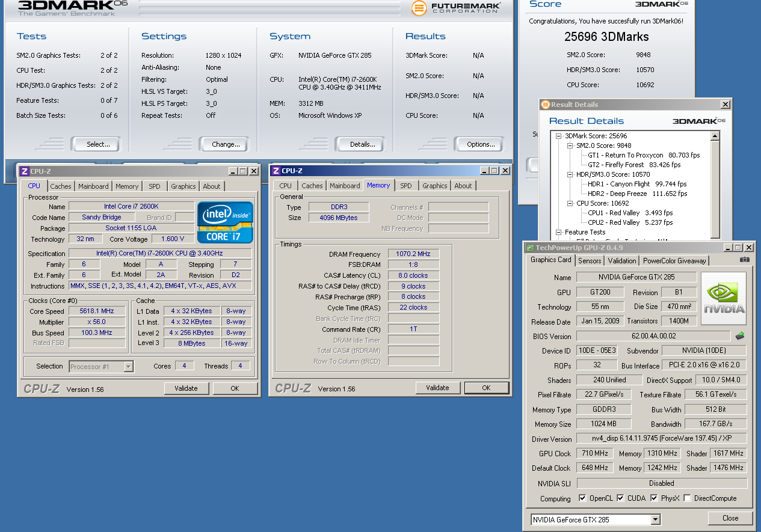761x532 pixels.
Task: Click the CAS# Latency value 8.0 clocks
Action: click(x=413, y=275)
